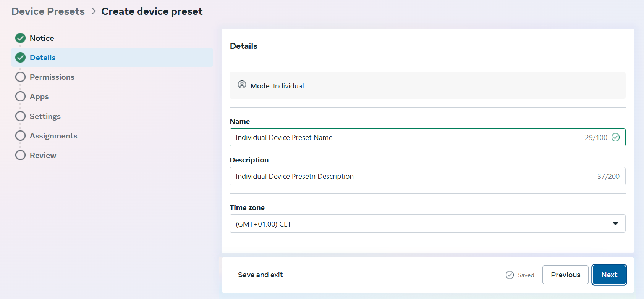Image resolution: width=644 pixels, height=299 pixels.
Task: Click the Saved status checkmark icon
Action: click(x=510, y=275)
